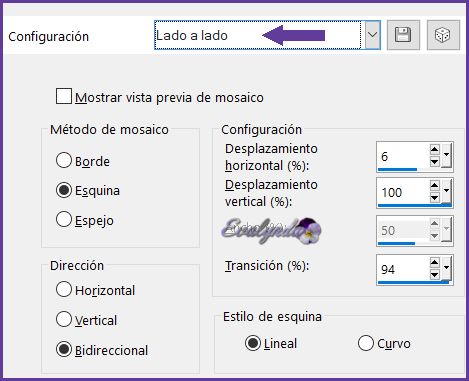Choose Vertical direction option
This screenshot has height=381, width=469.
click(64, 319)
